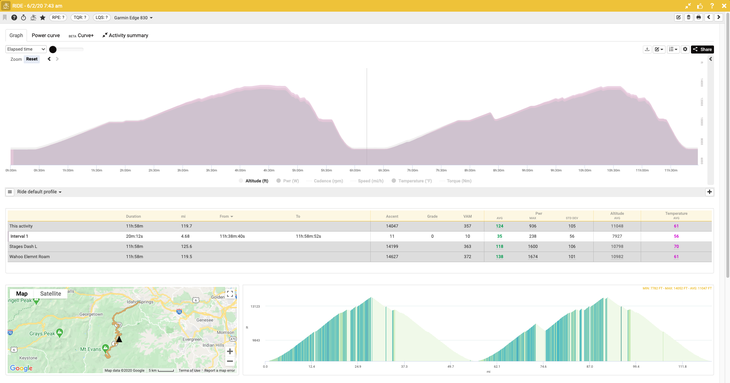
Task: Download the graph data icon
Action: tap(647, 49)
